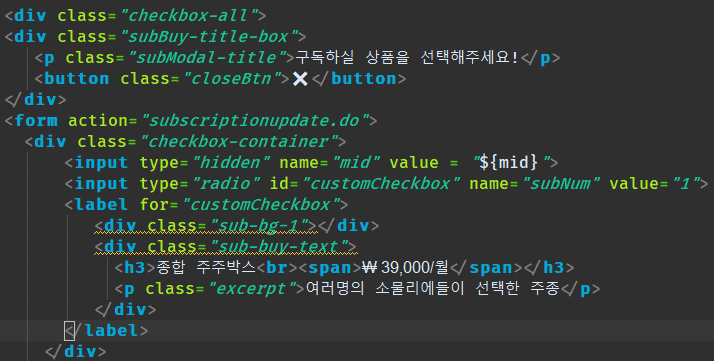Click the "checkbox-container" class value

click(238, 142)
